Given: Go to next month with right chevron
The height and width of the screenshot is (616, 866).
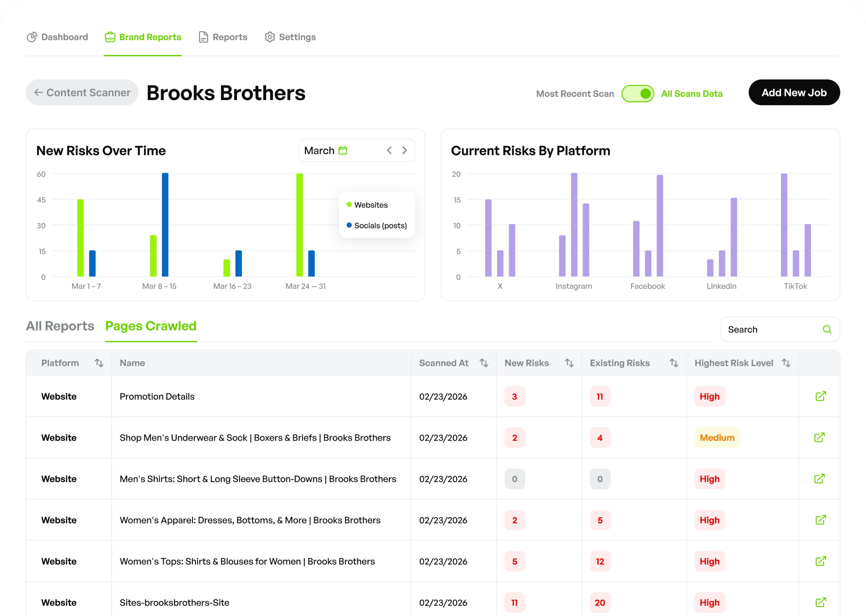Looking at the screenshot, I should coord(404,151).
